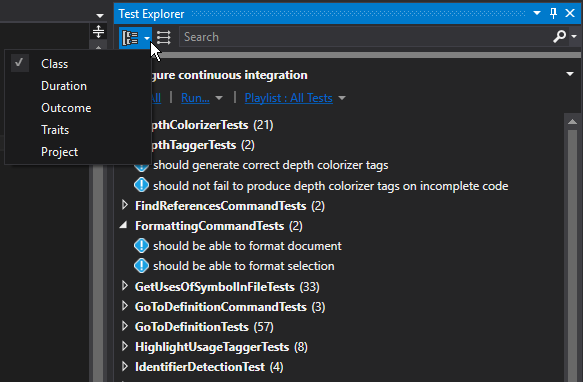Screen dimensions: 583x382
Task: Click the magnifier search icon
Action: 559,36
